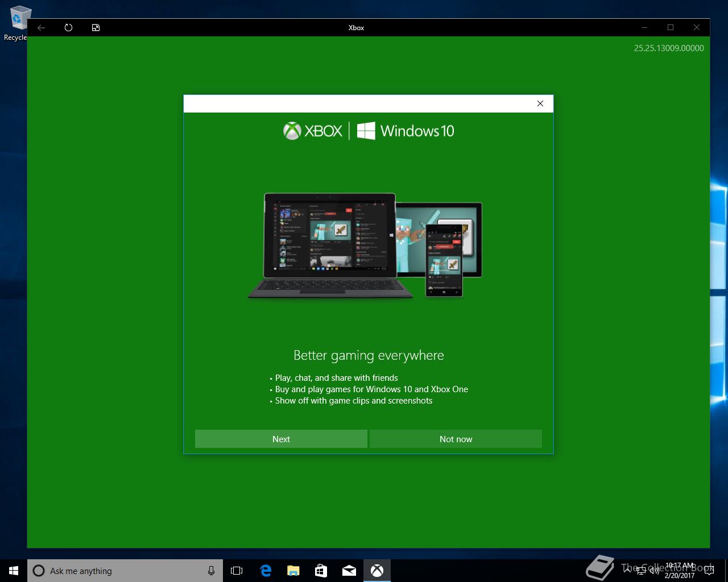Viewport: 728px width, 582px height.
Task: Click the Next button in dialog
Action: (281, 439)
